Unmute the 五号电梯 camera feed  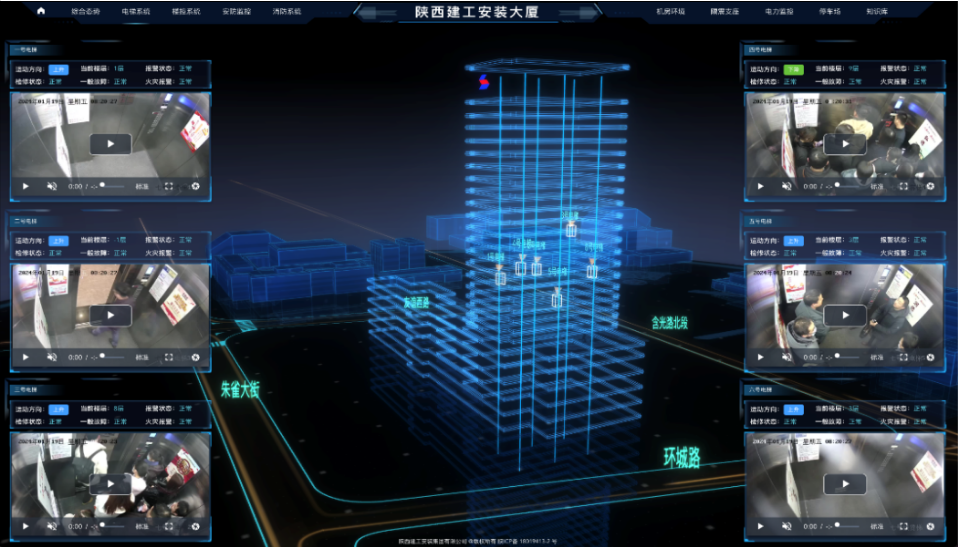pos(787,358)
